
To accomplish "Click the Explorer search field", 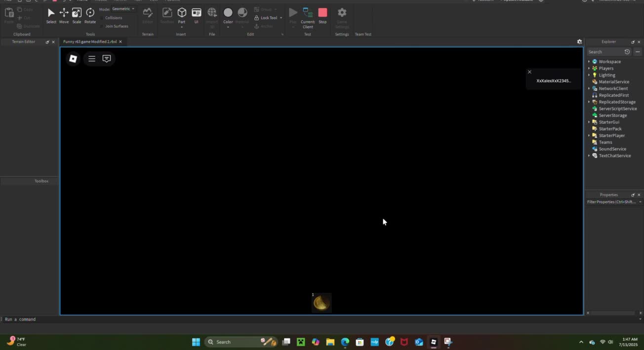I will tap(604, 52).
